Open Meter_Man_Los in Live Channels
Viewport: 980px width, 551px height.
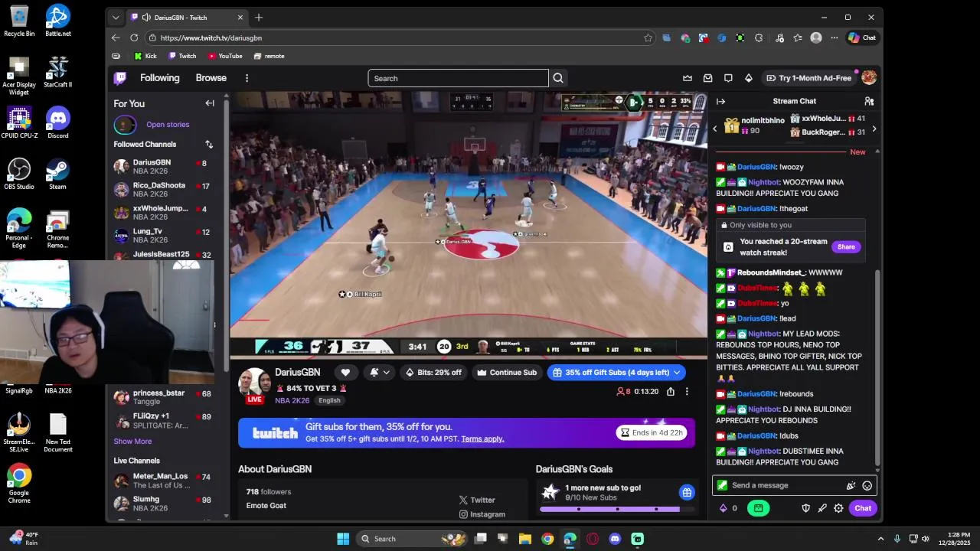point(162,481)
